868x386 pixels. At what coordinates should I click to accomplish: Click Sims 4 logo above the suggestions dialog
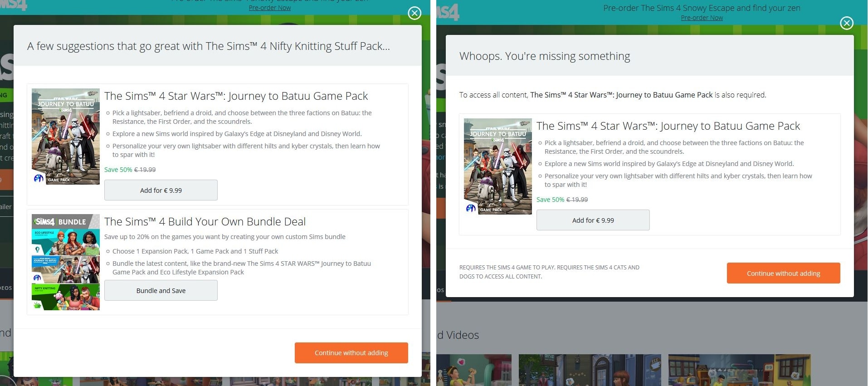(15, 5)
